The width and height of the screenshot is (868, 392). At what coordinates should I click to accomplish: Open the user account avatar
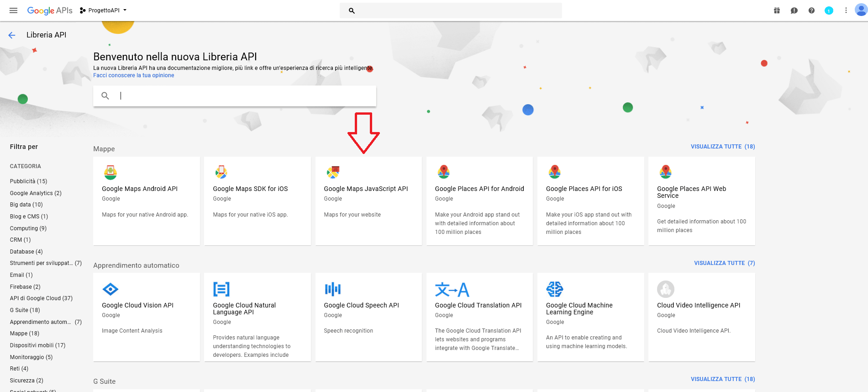860,10
